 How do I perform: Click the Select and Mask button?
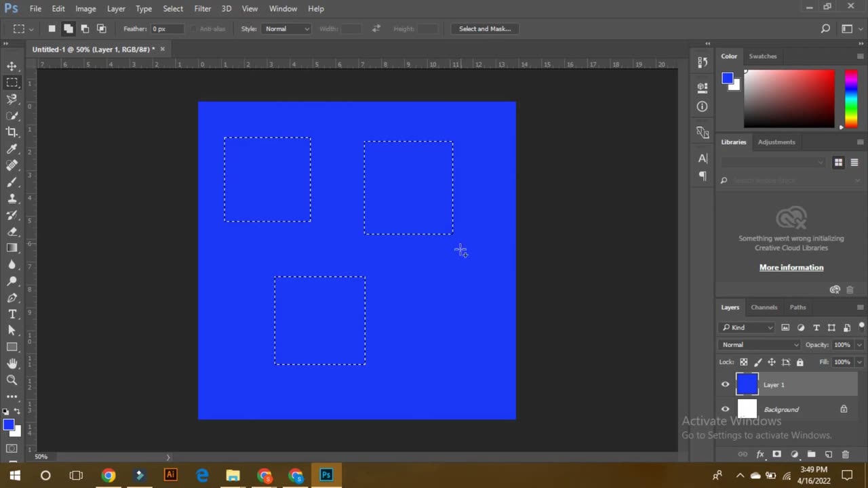[x=485, y=28]
